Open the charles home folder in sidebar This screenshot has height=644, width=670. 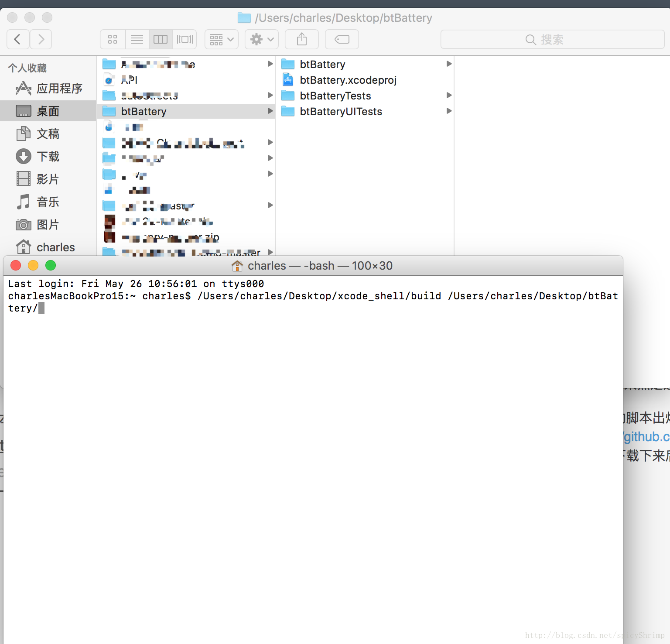click(48, 247)
